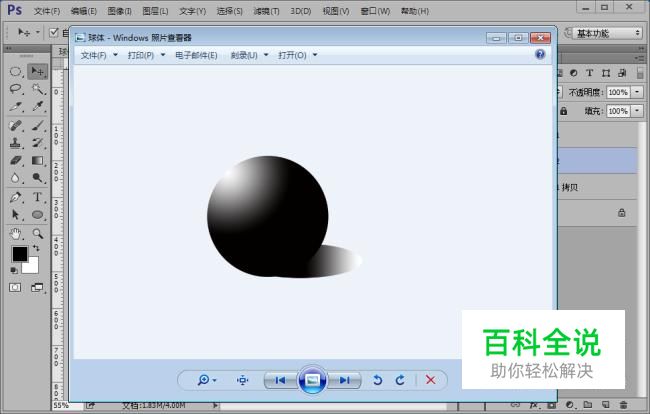Toggle the layer filter switch in Layers panel
The image size is (650, 414).
[x=638, y=72]
